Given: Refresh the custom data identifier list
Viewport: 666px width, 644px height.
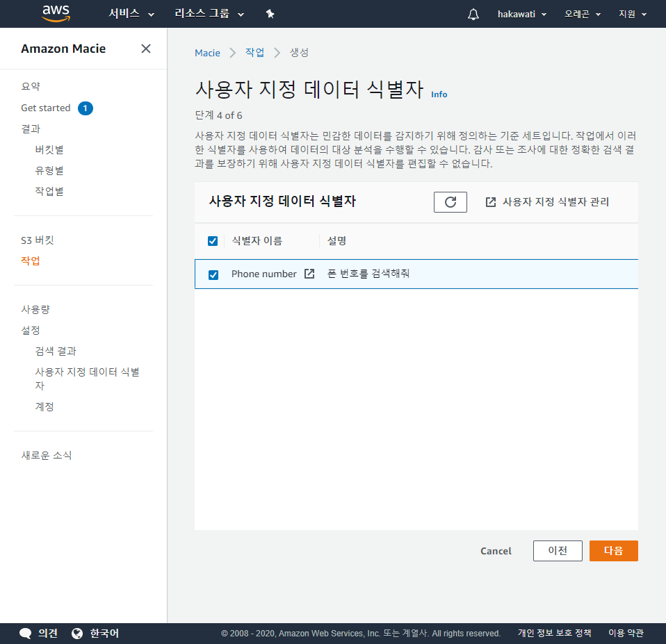Looking at the screenshot, I should click(x=450, y=202).
